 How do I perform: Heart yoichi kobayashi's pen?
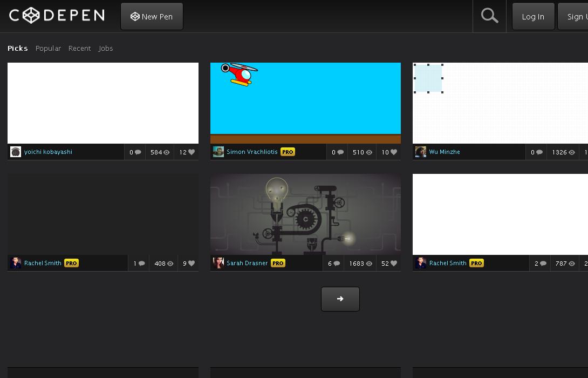click(x=192, y=152)
